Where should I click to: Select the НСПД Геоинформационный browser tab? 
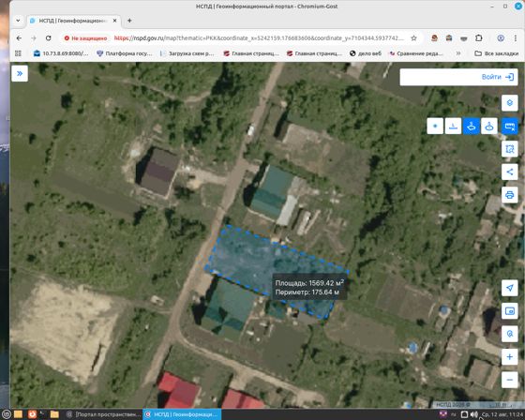click(73, 21)
